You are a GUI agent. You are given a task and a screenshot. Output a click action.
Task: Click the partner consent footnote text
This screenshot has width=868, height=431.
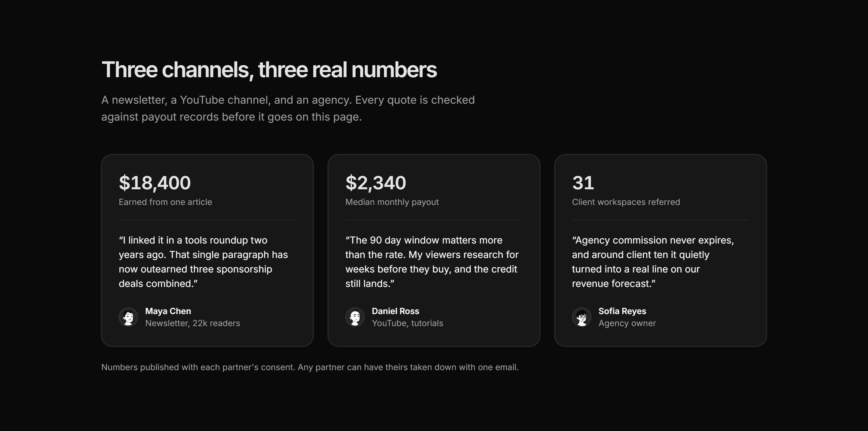point(310,367)
